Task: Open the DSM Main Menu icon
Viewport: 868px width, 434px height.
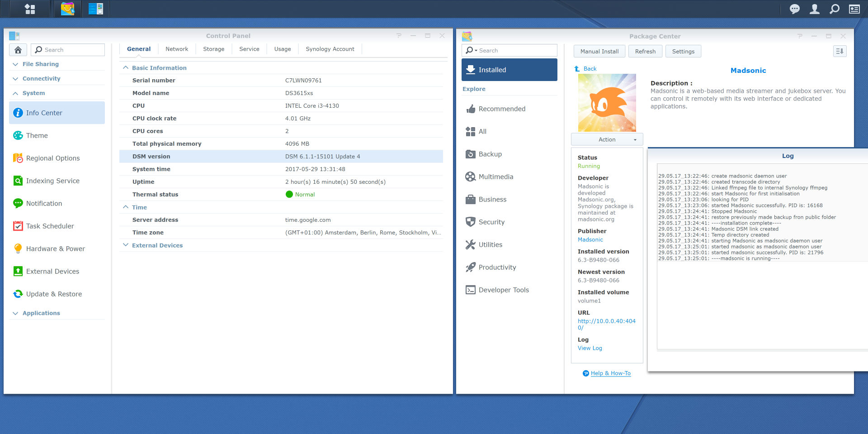Action: [x=30, y=9]
